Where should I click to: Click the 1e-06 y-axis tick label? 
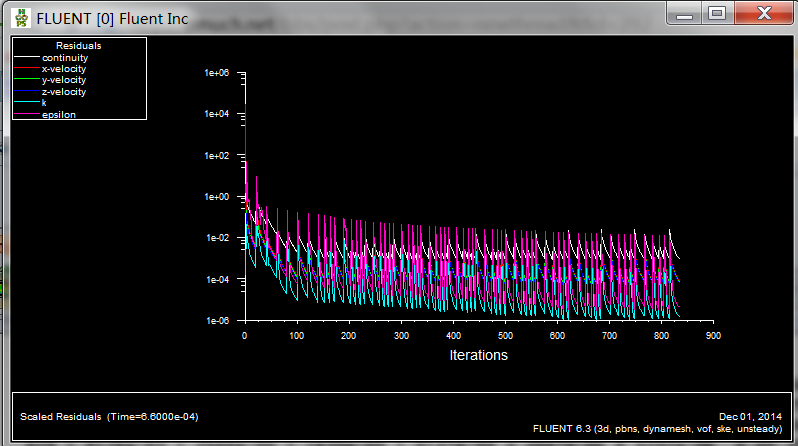[x=218, y=321]
